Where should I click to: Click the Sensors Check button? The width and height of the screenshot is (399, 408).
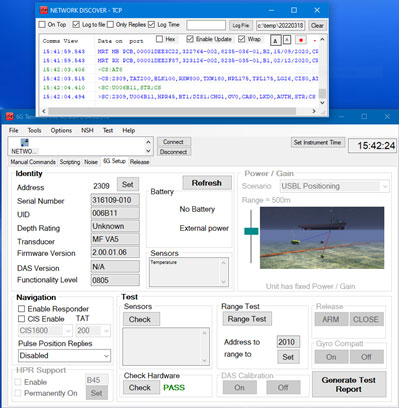pos(140,319)
